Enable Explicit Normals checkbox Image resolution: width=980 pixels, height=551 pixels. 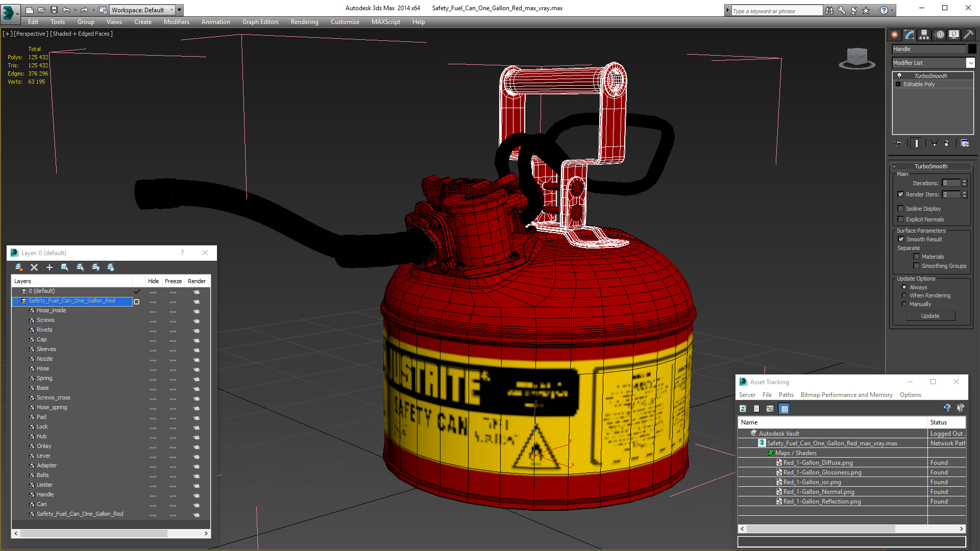pos(900,219)
